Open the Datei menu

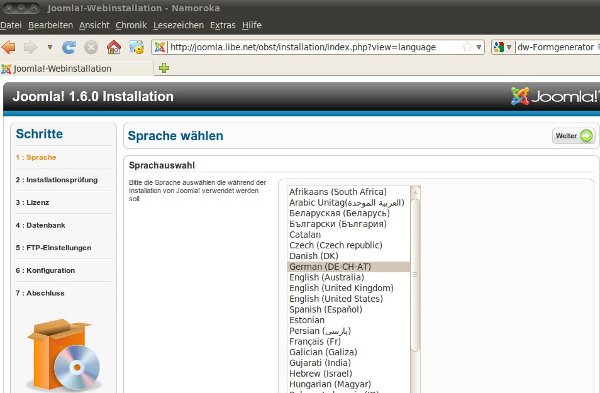pos(11,25)
